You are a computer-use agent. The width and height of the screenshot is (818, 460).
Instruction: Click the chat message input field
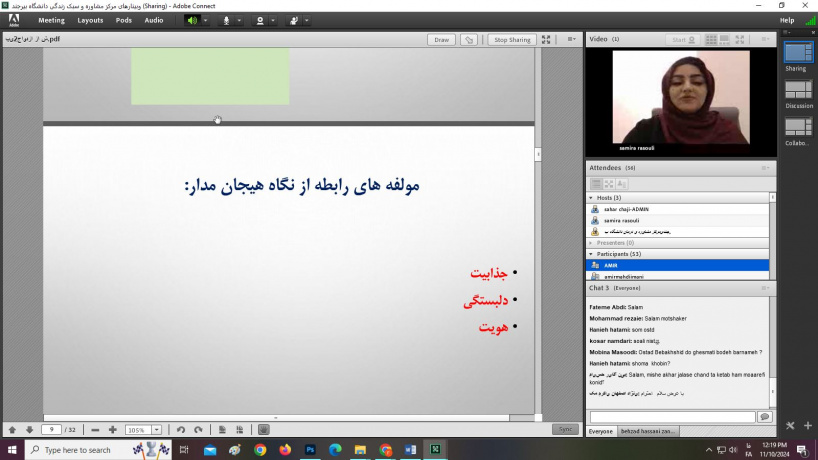click(x=672, y=417)
